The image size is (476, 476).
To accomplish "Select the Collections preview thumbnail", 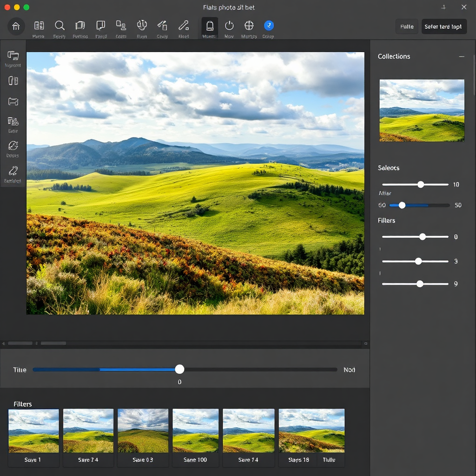I will [x=422, y=110].
